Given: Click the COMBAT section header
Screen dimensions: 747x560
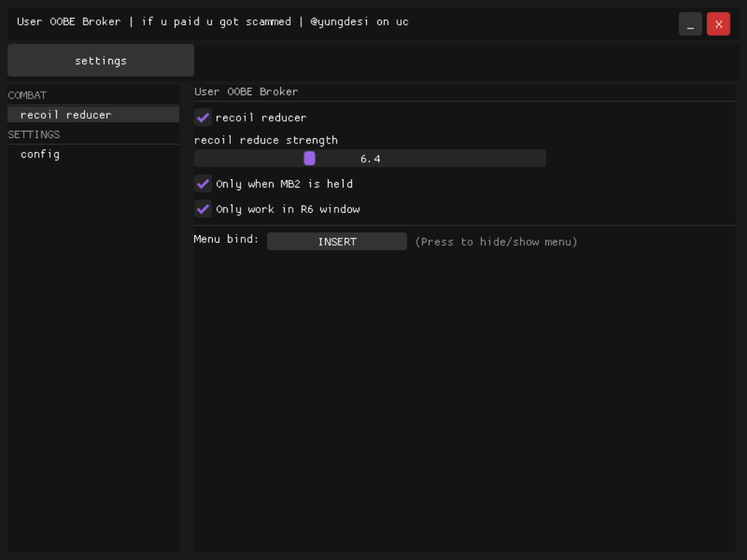Looking at the screenshot, I should [28, 96].
